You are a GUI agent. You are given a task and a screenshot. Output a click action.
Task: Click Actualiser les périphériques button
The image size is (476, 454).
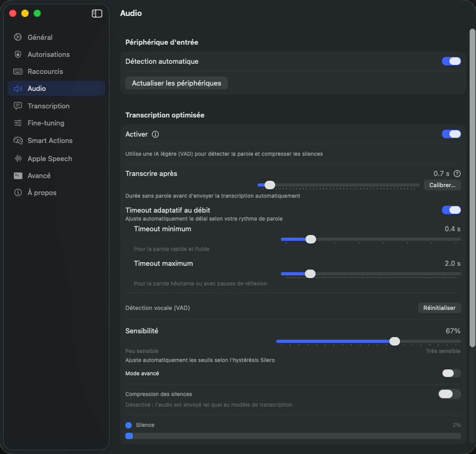point(176,83)
